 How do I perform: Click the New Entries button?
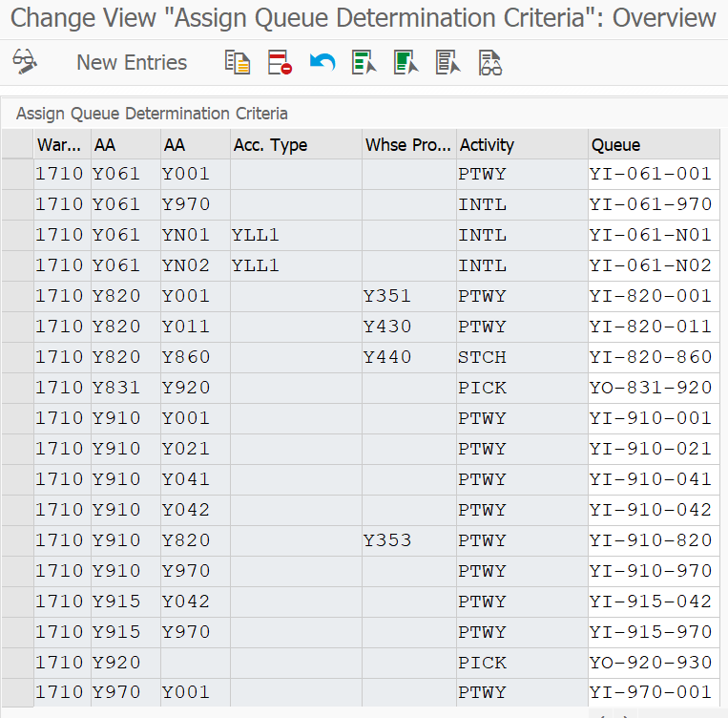pos(132,62)
